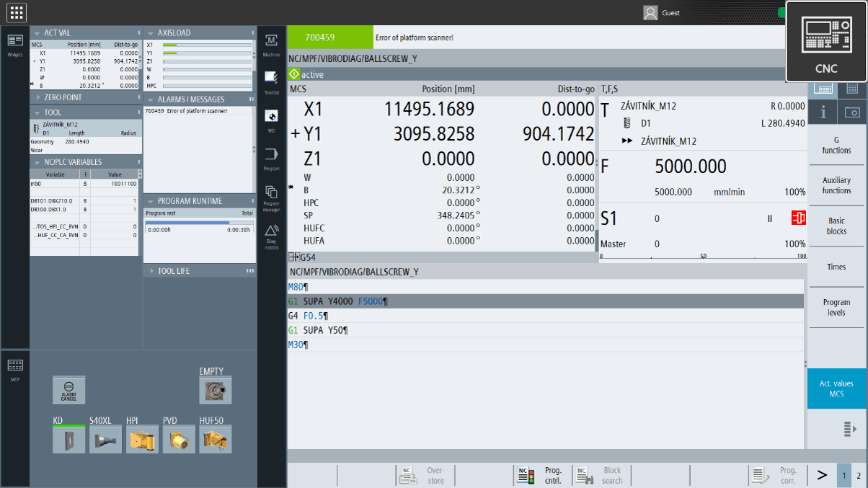The width and height of the screenshot is (868, 488).
Task: Toggle the Widgets sidebar panel
Action: pos(15,44)
